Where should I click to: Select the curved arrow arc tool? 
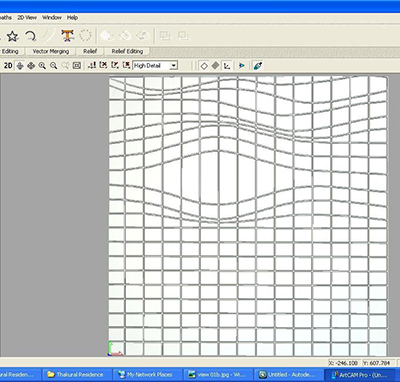click(x=31, y=36)
